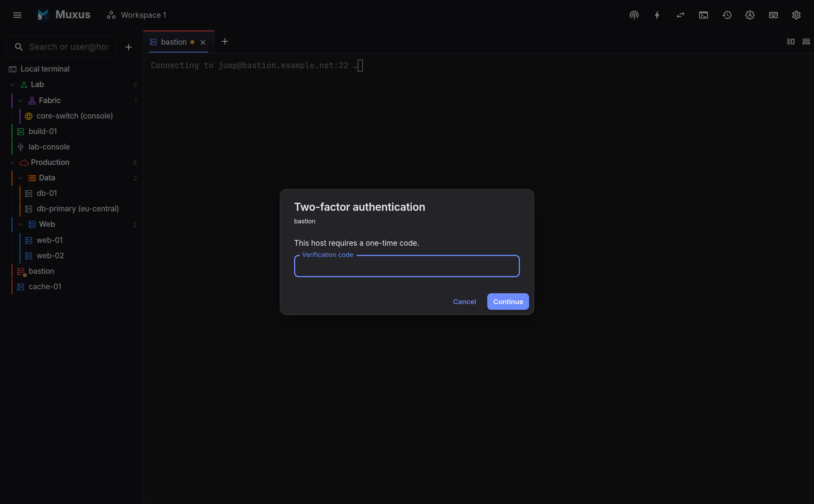Viewport: 814px width, 504px height.
Task: Open the settings gear icon
Action: pyautogui.click(x=796, y=15)
